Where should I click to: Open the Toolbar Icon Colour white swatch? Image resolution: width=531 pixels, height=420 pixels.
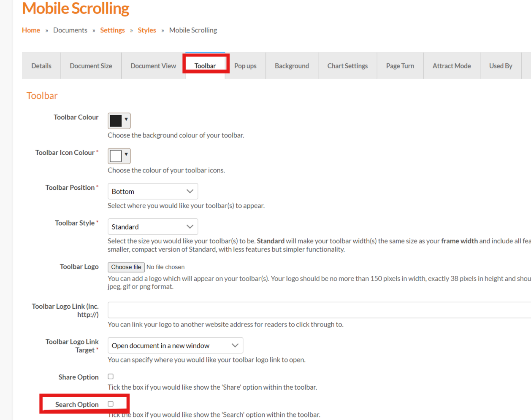coord(119,156)
